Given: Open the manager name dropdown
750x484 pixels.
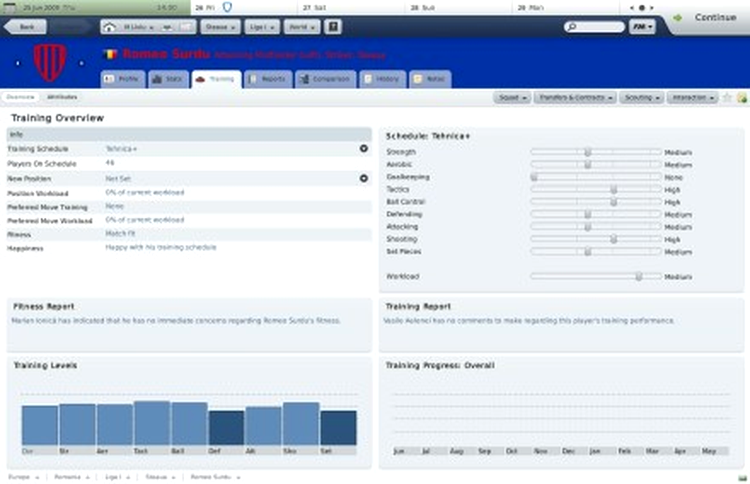Looking at the screenshot, I should click(x=138, y=27).
